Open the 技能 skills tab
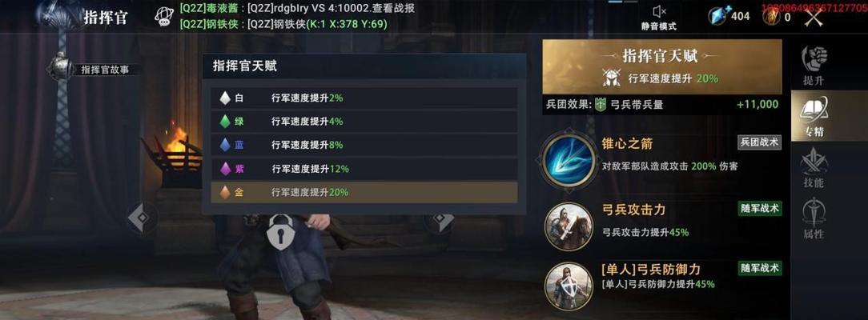This screenshot has height=320, width=868. click(x=814, y=168)
